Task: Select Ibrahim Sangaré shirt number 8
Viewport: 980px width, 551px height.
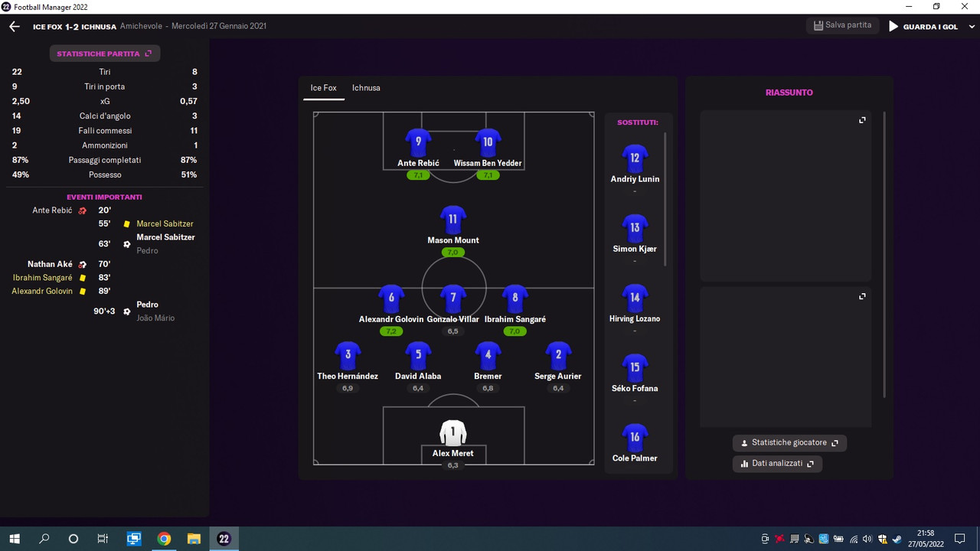Action: tap(514, 298)
